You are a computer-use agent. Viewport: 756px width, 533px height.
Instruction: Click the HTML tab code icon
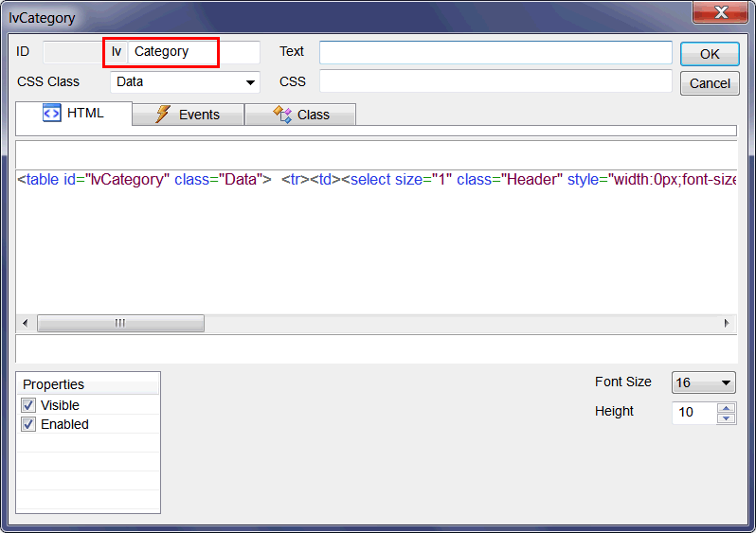(51, 114)
